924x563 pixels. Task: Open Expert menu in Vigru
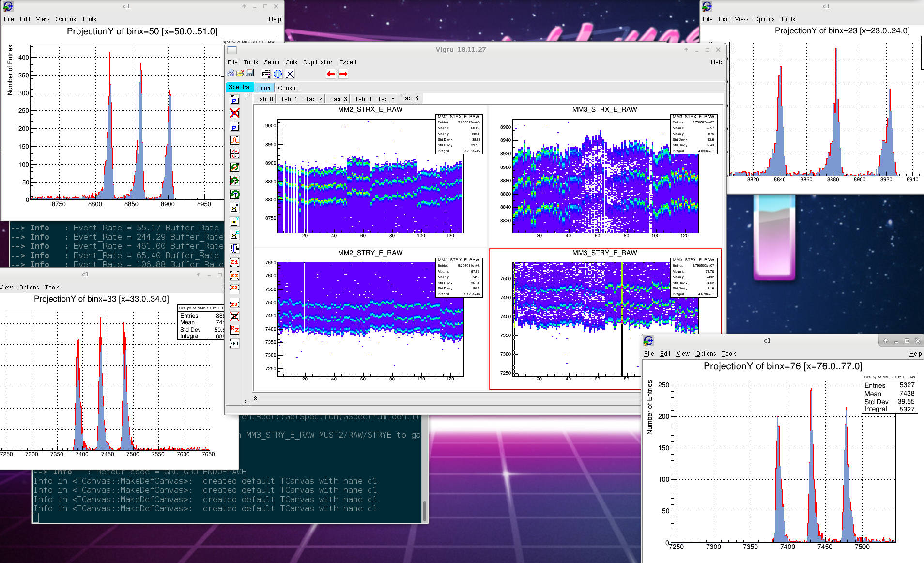pos(348,62)
